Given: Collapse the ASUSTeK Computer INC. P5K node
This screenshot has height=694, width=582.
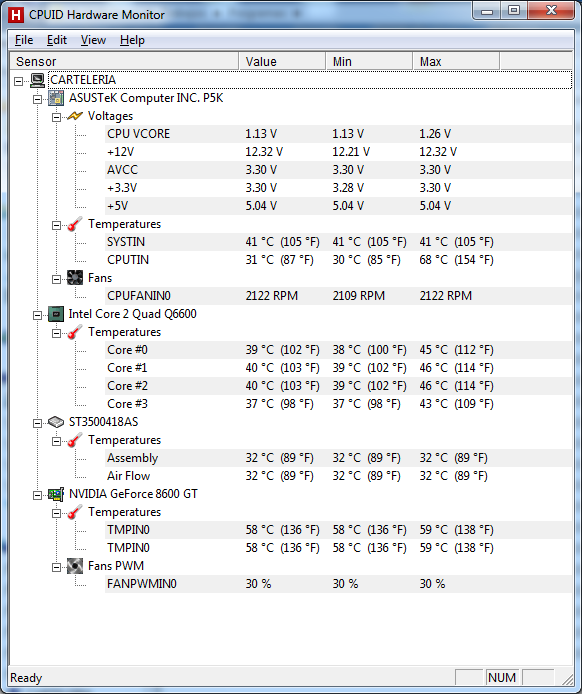Looking at the screenshot, I should click(x=38, y=100).
